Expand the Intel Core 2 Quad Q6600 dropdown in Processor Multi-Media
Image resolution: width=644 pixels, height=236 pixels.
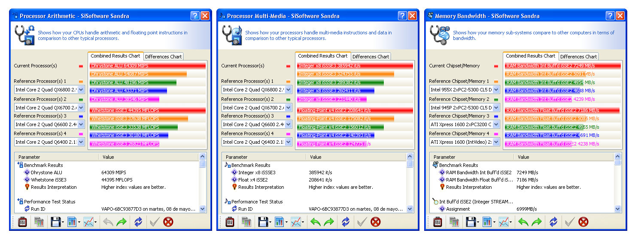click(289, 124)
